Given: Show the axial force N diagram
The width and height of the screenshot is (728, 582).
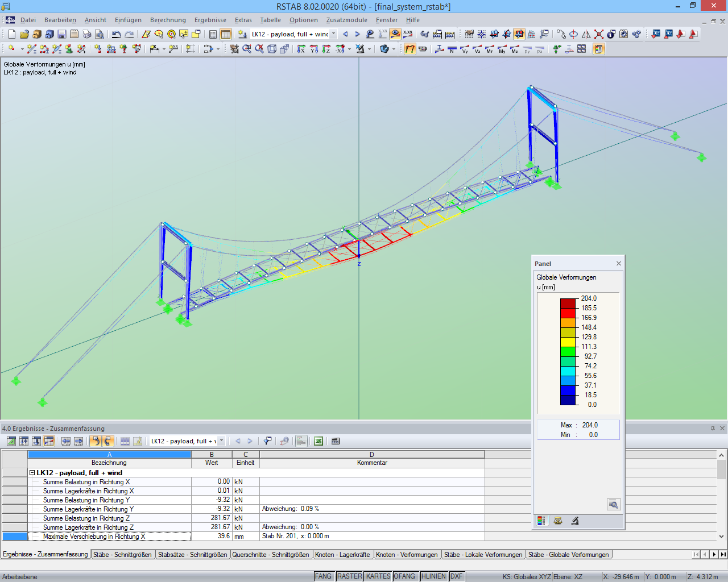Looking at the screenshot, I should 452,49.
